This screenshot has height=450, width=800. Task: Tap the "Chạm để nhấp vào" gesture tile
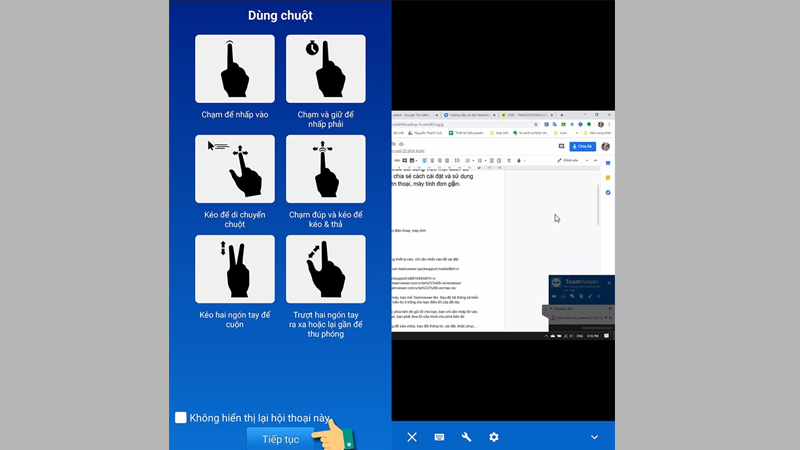tap(235, 69)
